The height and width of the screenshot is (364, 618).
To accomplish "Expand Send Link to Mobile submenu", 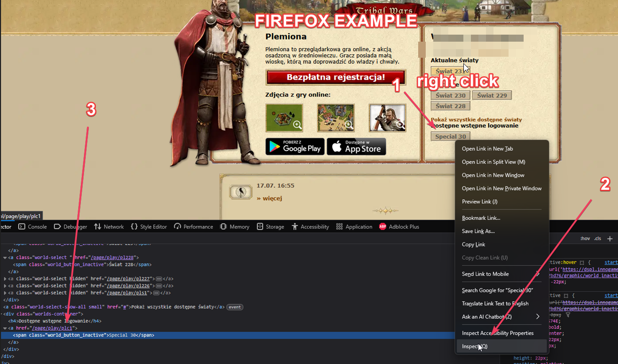I will pyautogui.click(x=502, y=274).
